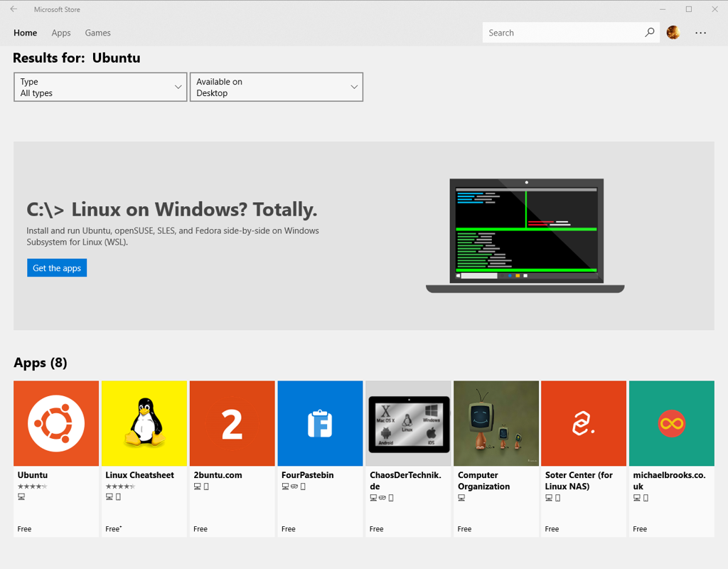This screenshot has height=569, width=728.
Task: Click Free price under Linux Cheatsheet
Action: 113,529
